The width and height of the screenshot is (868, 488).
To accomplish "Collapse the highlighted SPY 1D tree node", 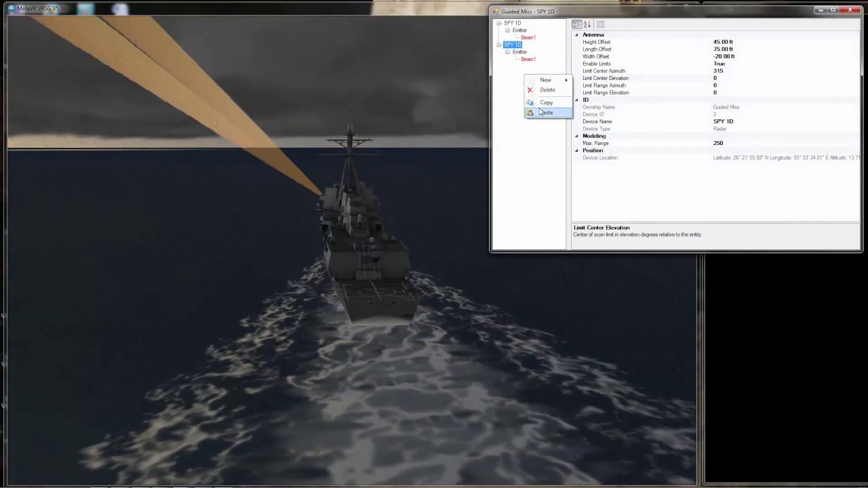I will point(499,45).
